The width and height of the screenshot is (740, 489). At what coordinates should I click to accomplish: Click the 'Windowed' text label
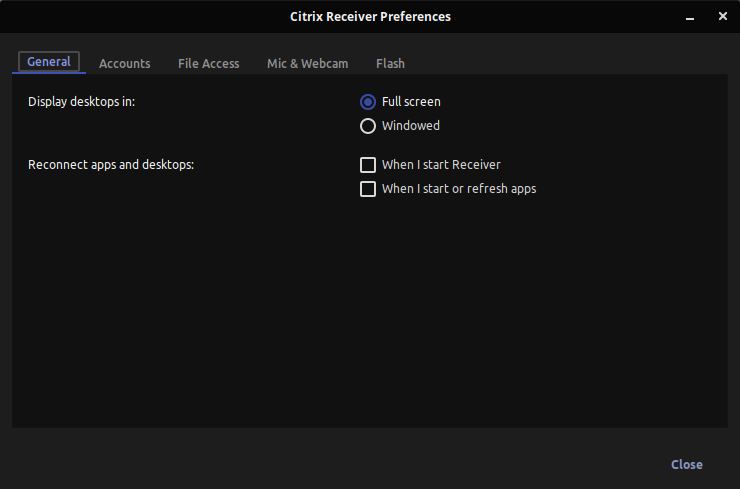coord(411,126)
